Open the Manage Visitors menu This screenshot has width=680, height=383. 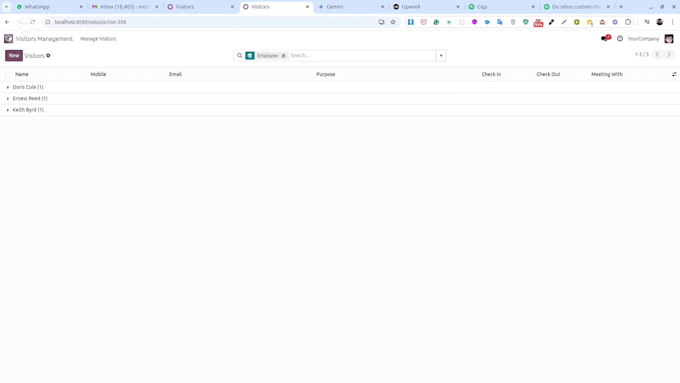point(98,39)
